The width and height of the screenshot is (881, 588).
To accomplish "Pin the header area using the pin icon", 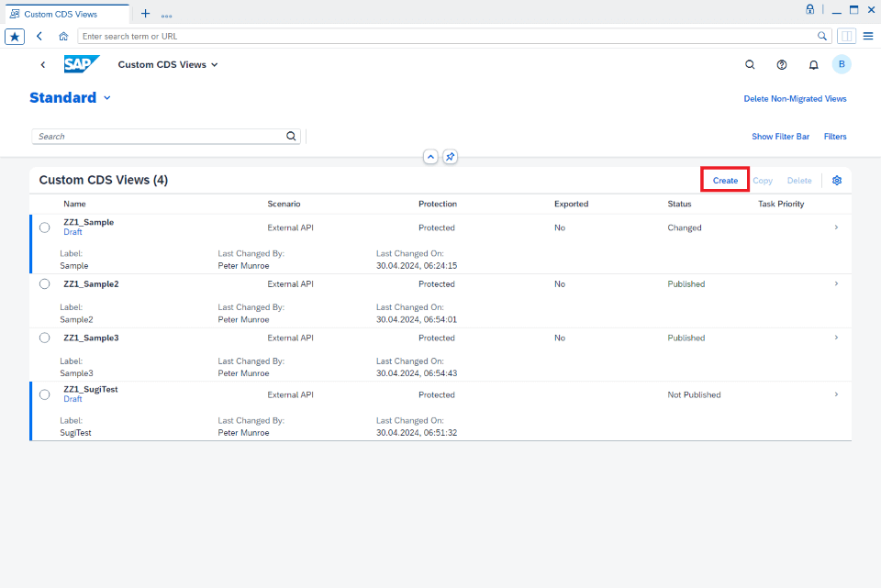I will 450,157.
